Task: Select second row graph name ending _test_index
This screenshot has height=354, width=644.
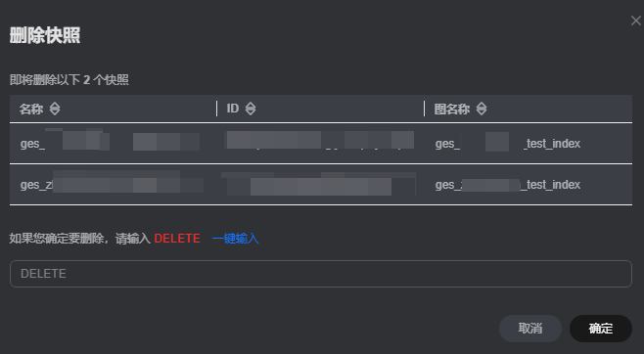Action: pos(508,185)
